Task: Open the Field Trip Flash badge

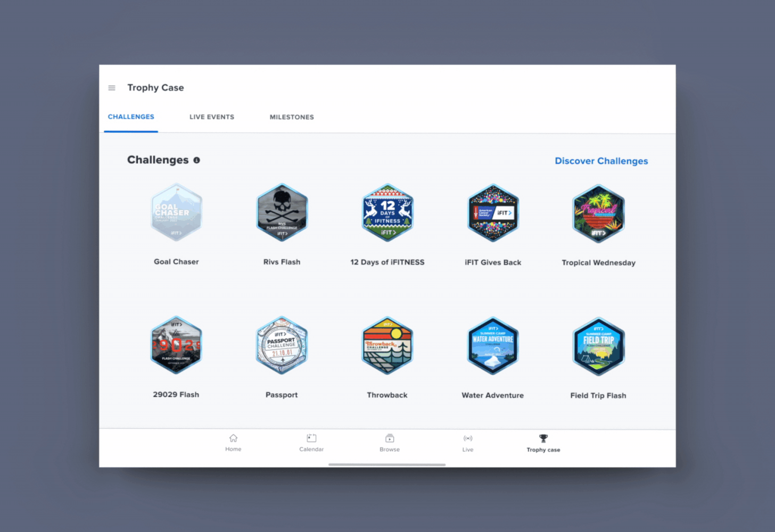Action: 598,346
